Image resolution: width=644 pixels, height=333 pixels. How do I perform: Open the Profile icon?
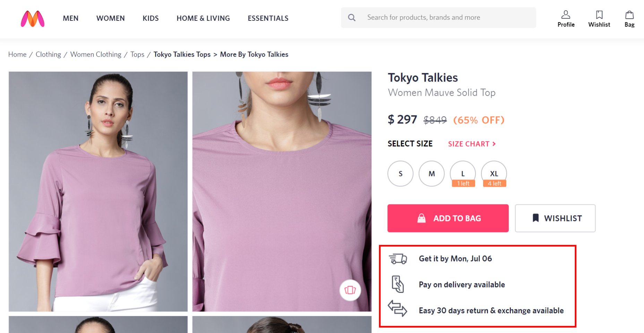click(x=566, y=15)
